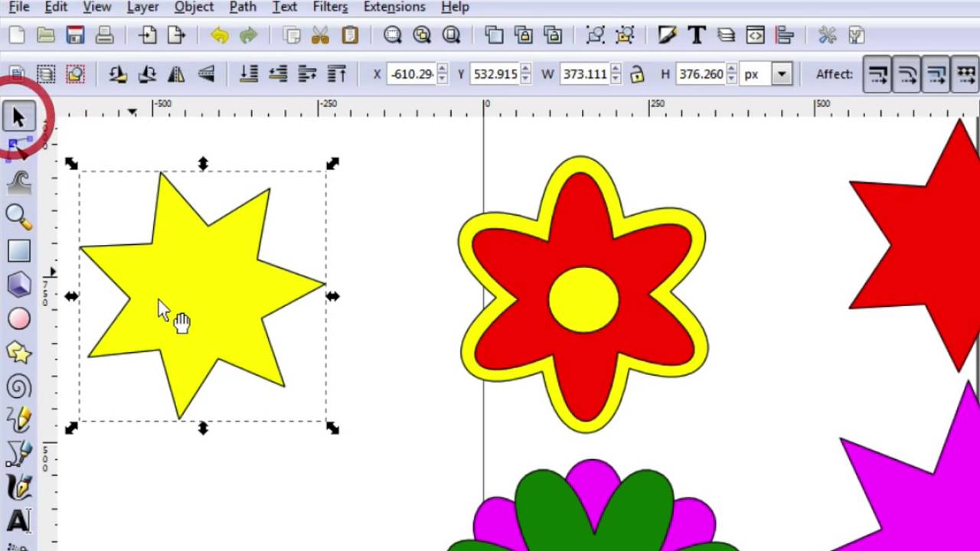Toggle scaling rounded rectangle corners
The image size is (980, 551).
[x=906, y=75]
